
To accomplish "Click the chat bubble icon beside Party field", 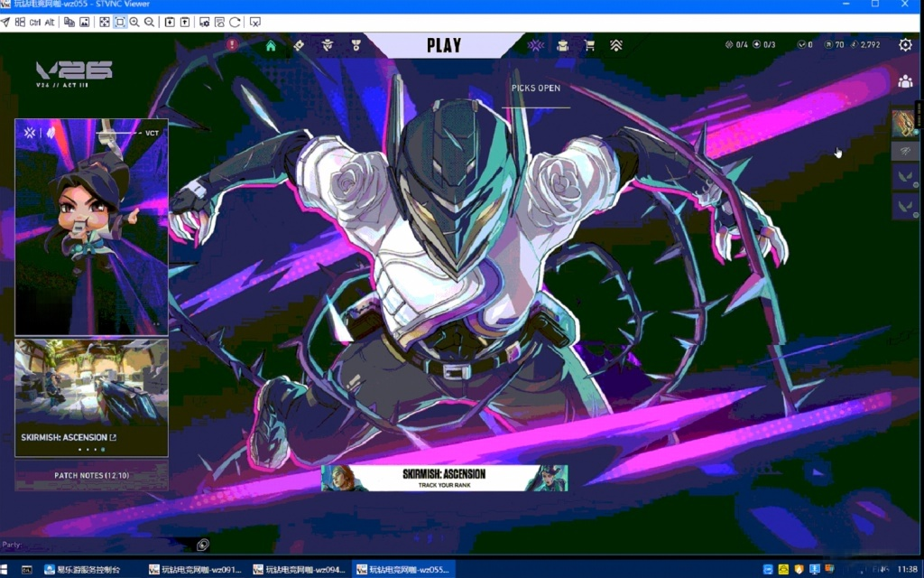I will coord(203,545).
